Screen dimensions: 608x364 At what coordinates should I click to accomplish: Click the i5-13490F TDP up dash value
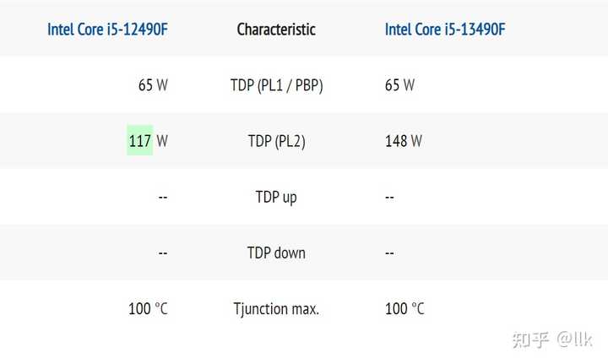tap(390, 197)
